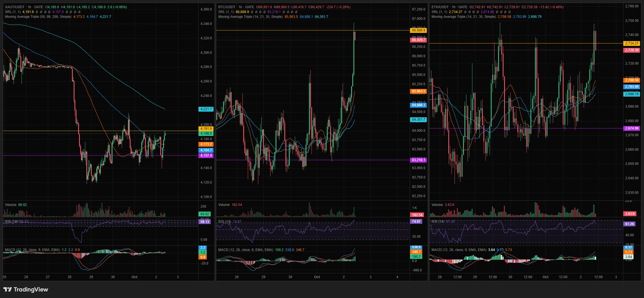Screen dimensions: 644x298
Task: Click the 2,698.79 teal price label
Action: [x=632, y=94]
